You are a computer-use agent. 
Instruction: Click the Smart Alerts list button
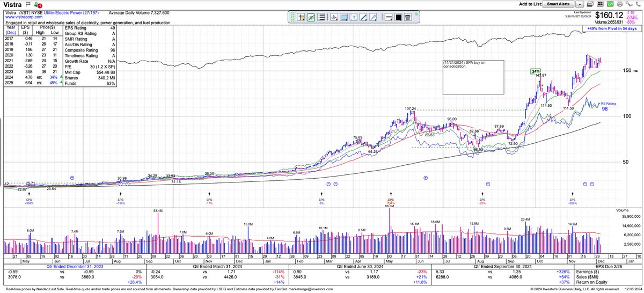(x=558, y=4)
